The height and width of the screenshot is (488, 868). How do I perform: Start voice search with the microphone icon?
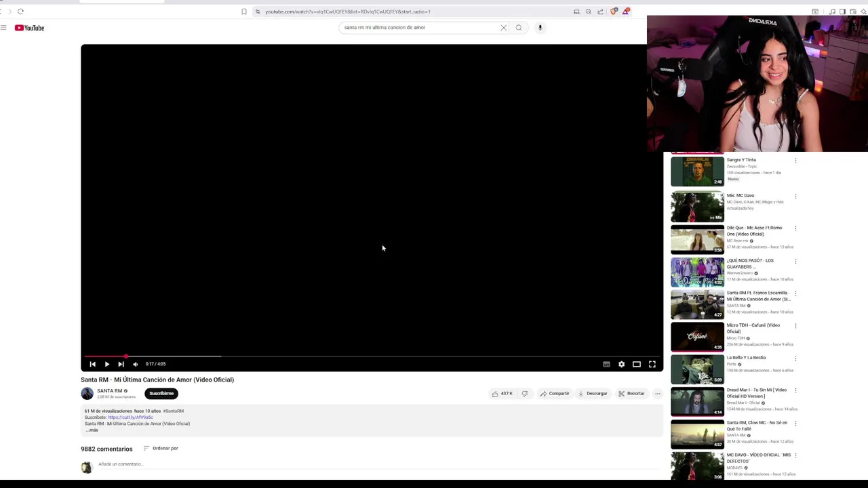[x=540, y=28]
